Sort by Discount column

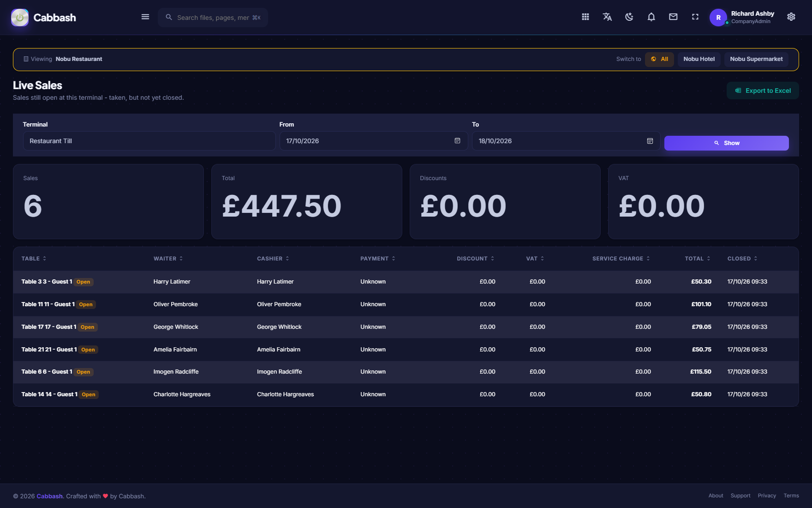(475, 259)
